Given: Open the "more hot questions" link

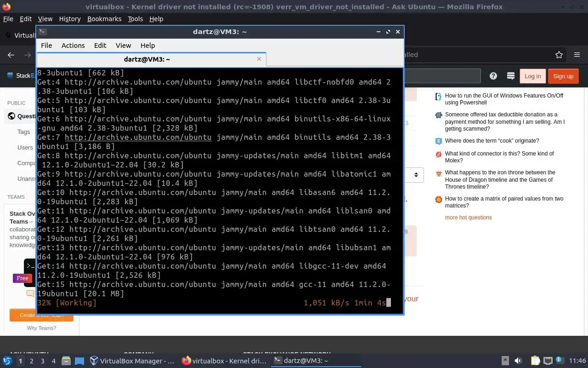Looking at the screenshot, I should pyautogui.click(x=468, y=218).
